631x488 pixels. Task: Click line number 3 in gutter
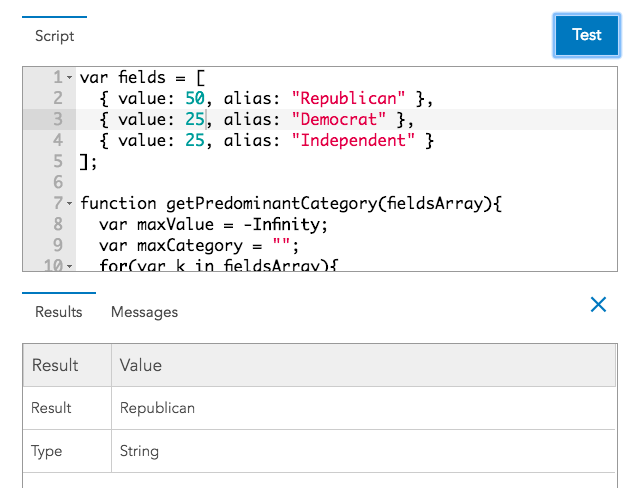click(x=57, y=120)
